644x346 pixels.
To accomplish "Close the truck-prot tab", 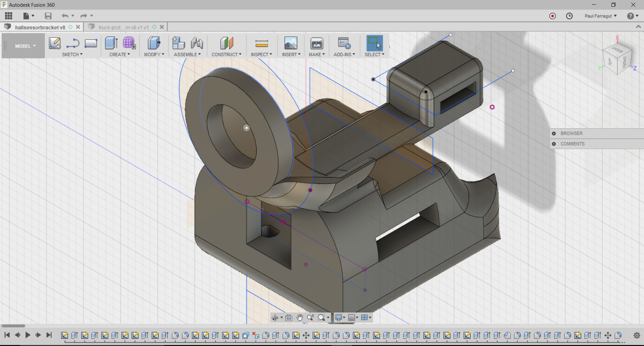I will 162,27.
